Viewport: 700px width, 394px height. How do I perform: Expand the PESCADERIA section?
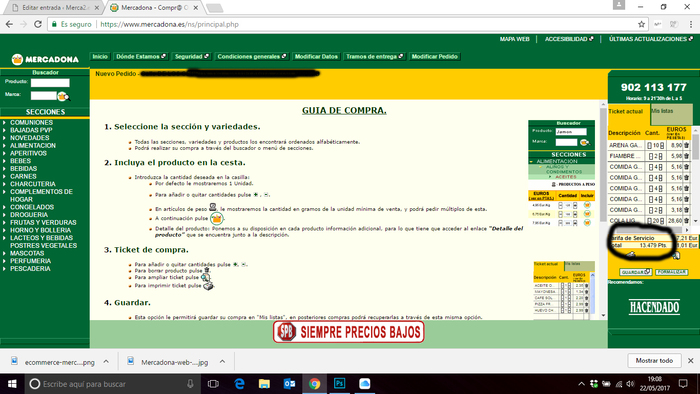(x=30, y=269)
